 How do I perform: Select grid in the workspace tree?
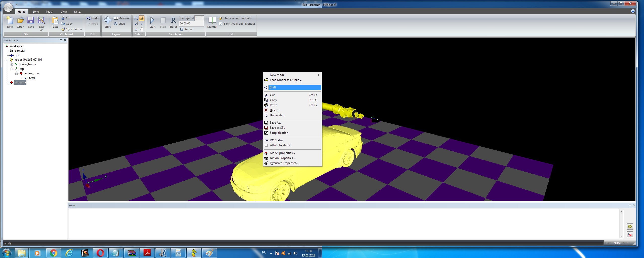pos(17,55)
